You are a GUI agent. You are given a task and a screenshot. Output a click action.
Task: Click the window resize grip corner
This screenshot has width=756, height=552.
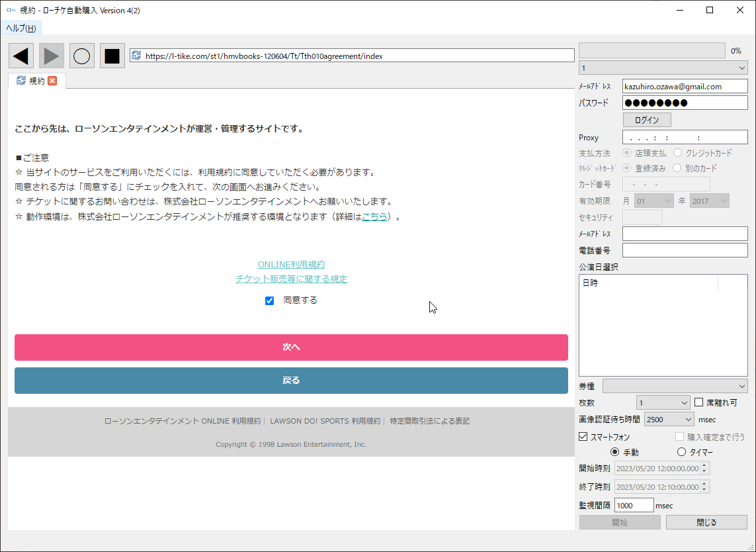pos(751,547)
